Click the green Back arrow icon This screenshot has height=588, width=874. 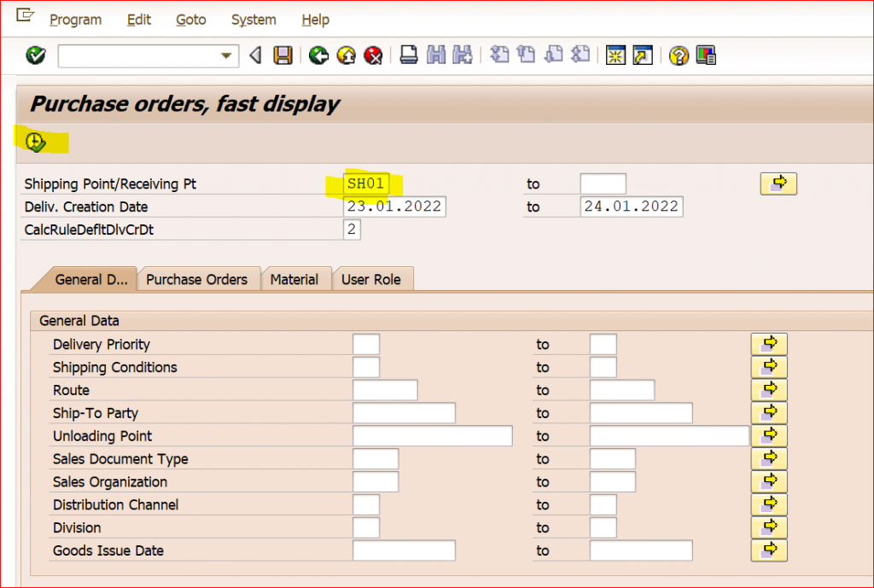coord(318,55)
